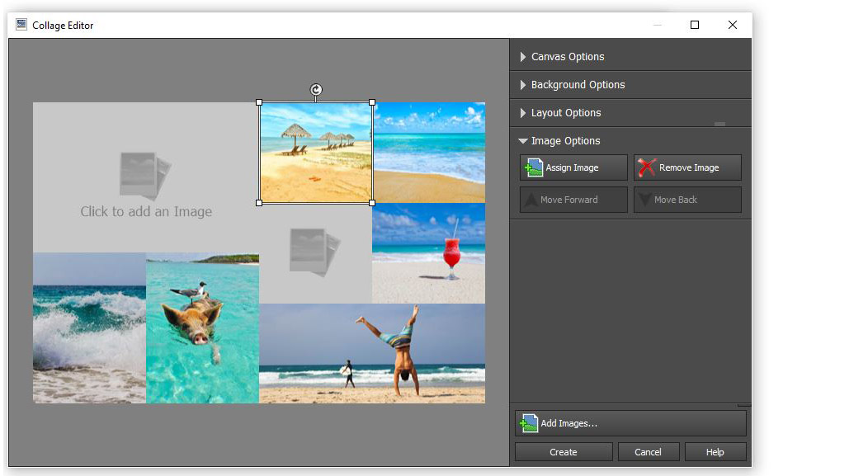Viewport: 868px width, 476px height.
Task: Click the rotation handle above selected photo
Action: 316,88
